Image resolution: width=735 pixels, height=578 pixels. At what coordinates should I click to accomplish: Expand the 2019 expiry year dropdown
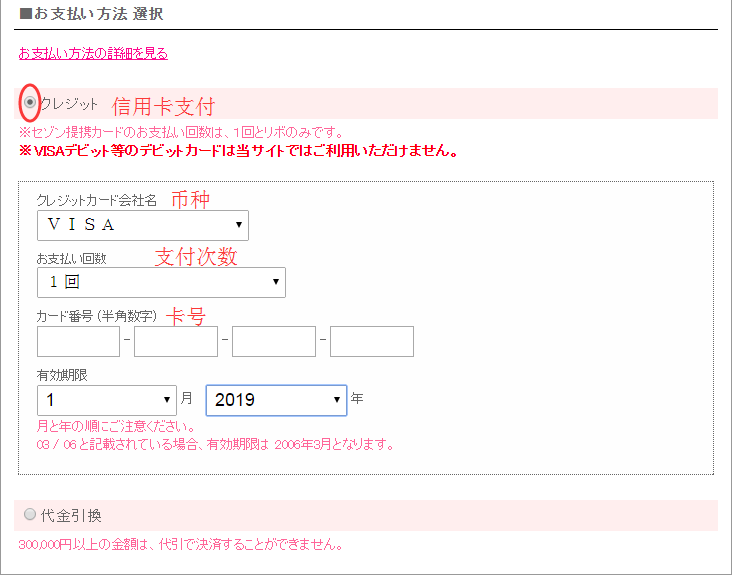pyautogui.click(x=276, y=400)
